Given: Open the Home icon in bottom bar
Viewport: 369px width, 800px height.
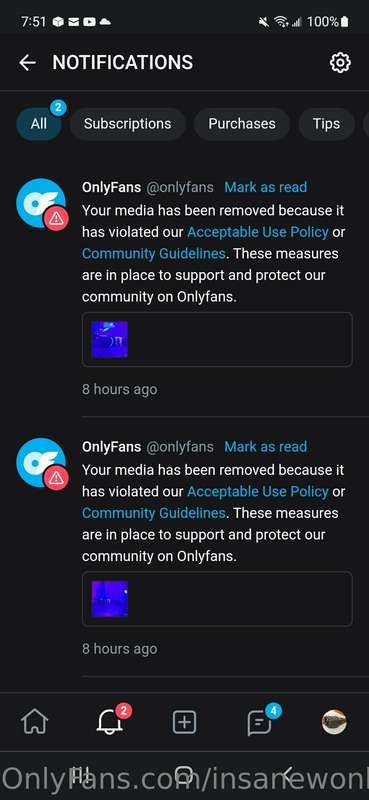Looking at the screenshot, I should pos(34,722).
